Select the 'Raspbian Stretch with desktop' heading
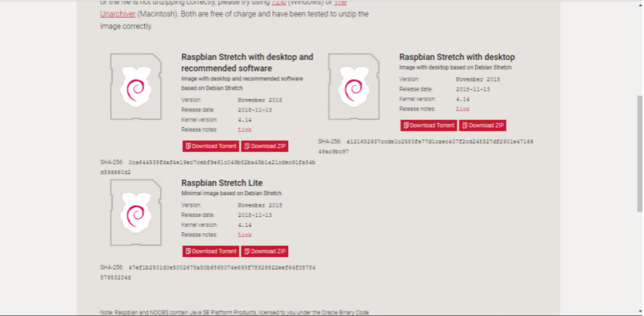Viewport: 644px width, 316px height. click(457, 57)
